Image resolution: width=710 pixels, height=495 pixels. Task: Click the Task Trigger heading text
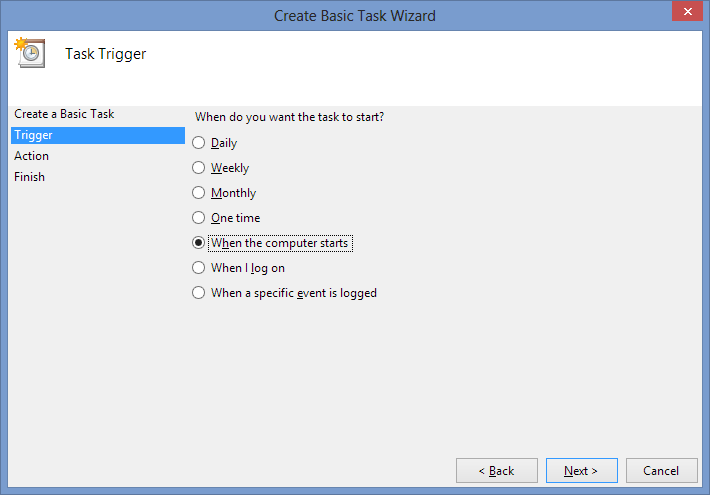[x=105, y=54]
